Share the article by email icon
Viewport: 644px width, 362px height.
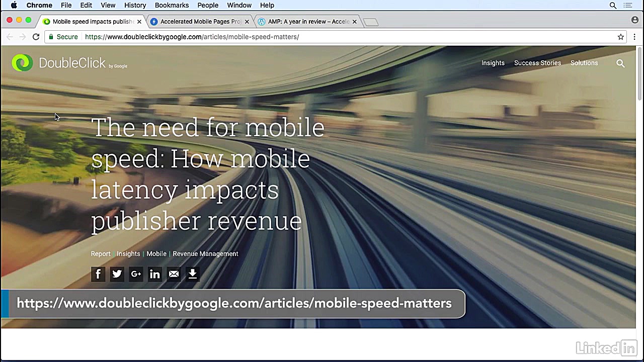pos(174,274)
